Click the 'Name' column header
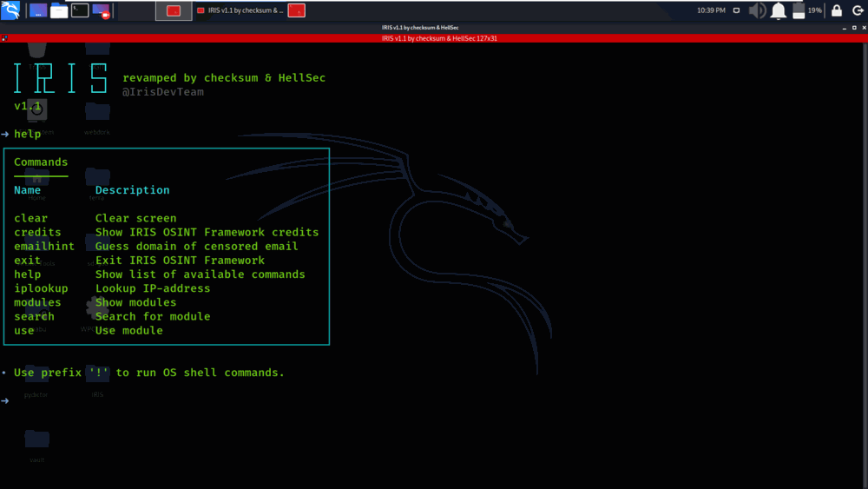 pos(28,190)
